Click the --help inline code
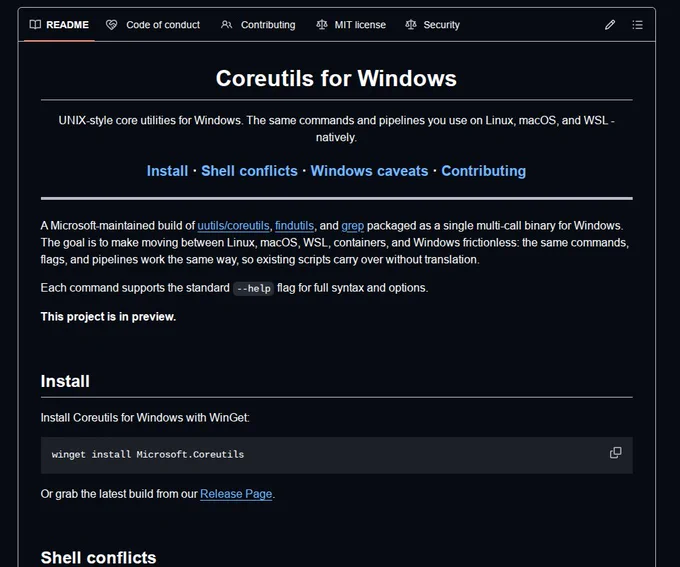This screenshot has height=567, width=680. 253,288
